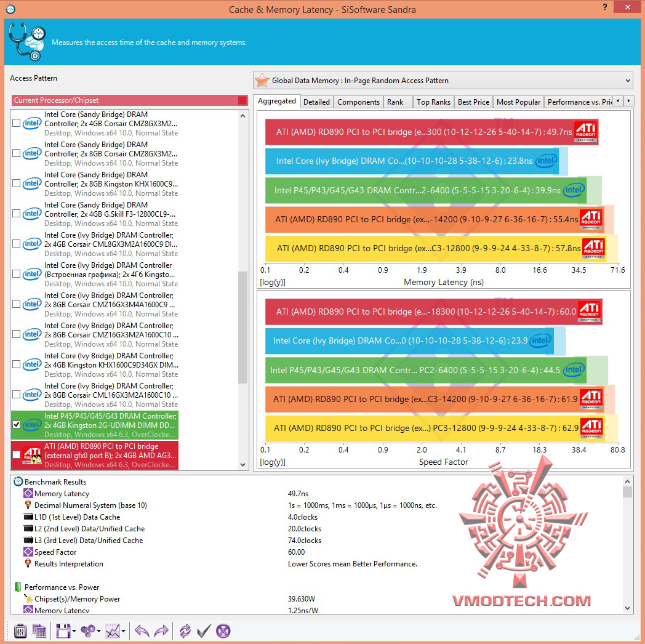Click the ATI logo on 57.8ns bar
Screen dimensions: 645x644
[593, 248]
